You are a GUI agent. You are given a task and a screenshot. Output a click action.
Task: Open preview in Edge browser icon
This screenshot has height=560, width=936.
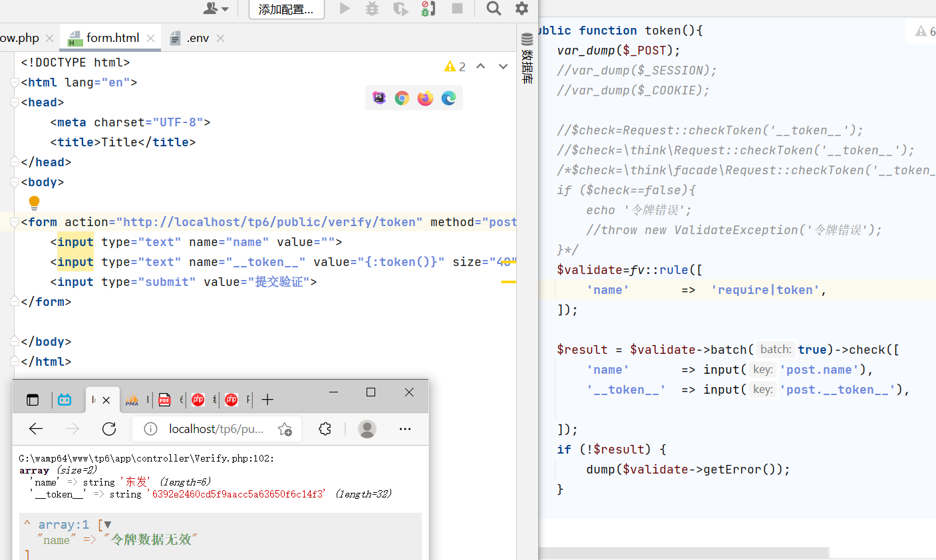click(448, 98)
